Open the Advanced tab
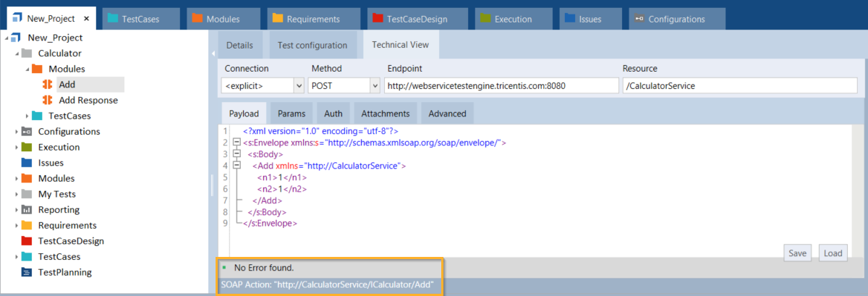 pos(447,114)
